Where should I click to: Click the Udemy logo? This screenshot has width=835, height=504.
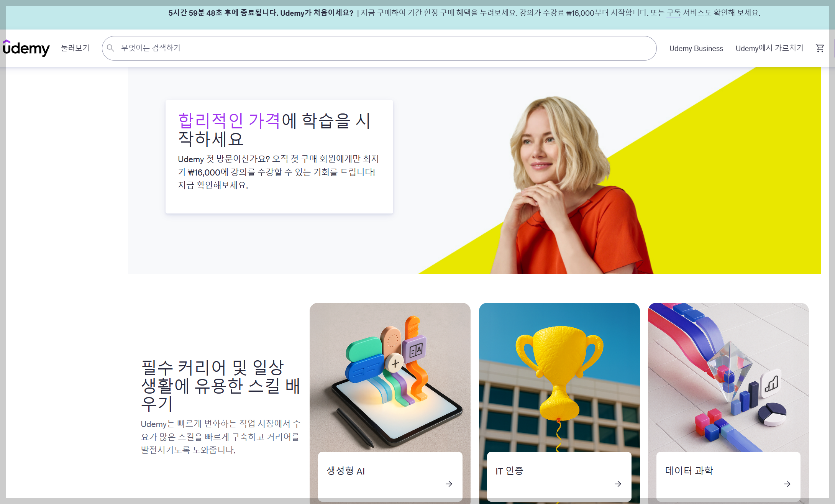click(26, 48)
